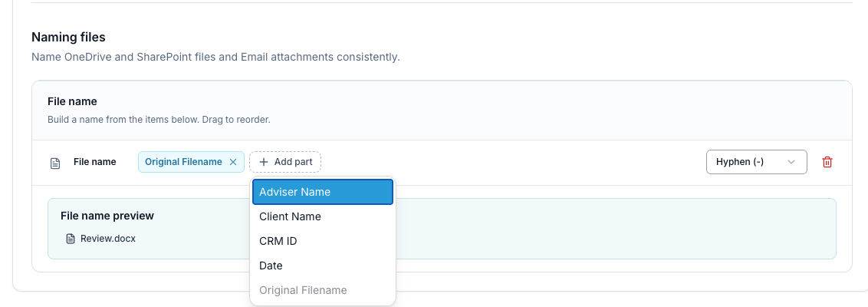Click the plus icon in Add part
The image size is (868, 307).
[264, 162]
